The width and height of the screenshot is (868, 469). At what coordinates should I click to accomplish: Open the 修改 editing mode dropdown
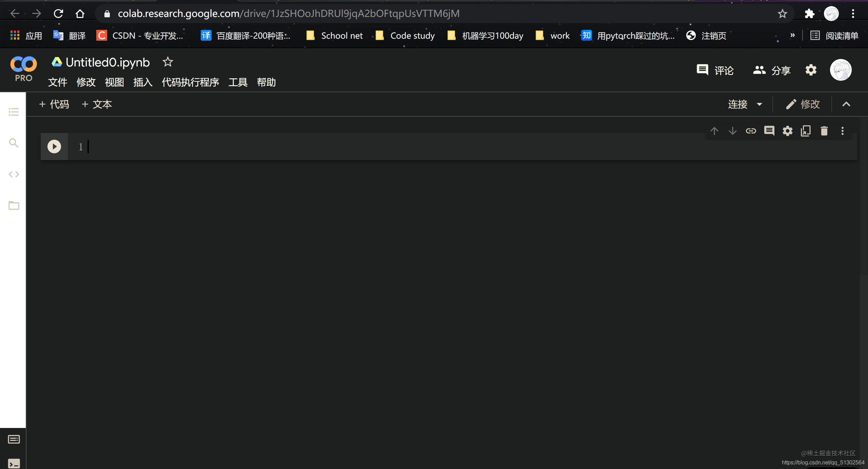point(803,104)
